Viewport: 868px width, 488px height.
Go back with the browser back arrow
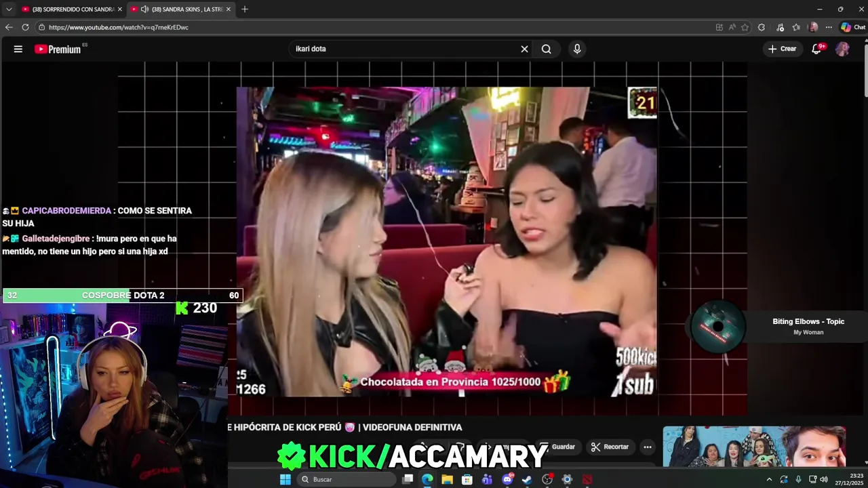[9, 27]
